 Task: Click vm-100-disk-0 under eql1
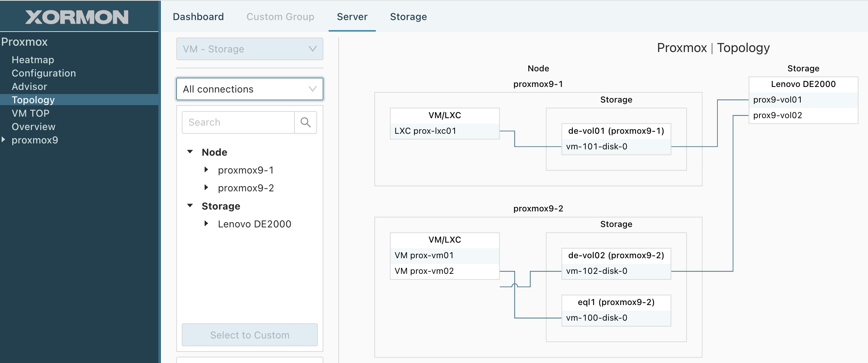pos(616,318)
